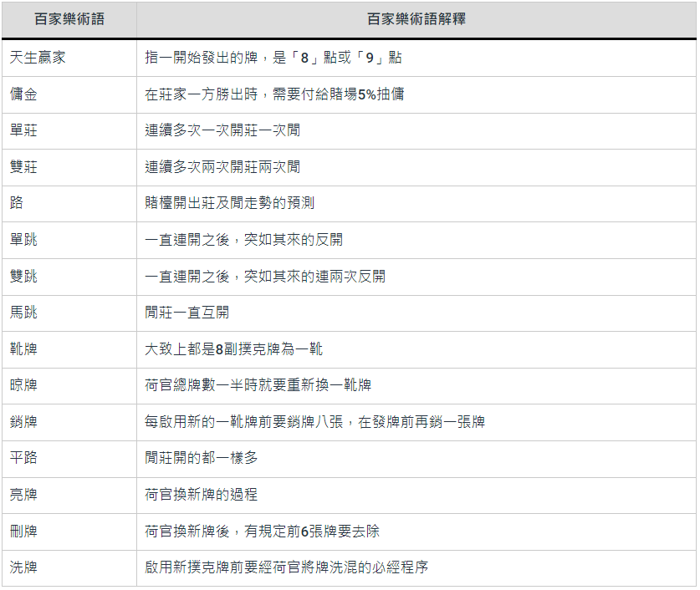Select the 馬跳 term cell
This screenshot has height=590, width=700.
point(23,313)
